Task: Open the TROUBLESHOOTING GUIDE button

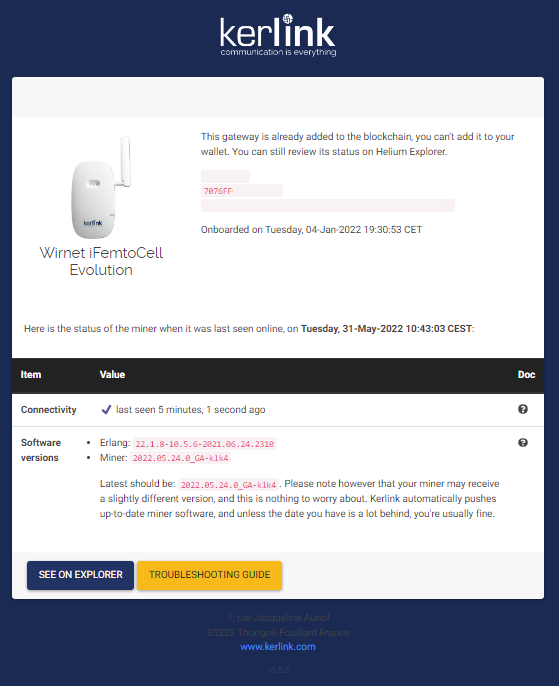Action: pyautogui.click(x=210, y=575)
